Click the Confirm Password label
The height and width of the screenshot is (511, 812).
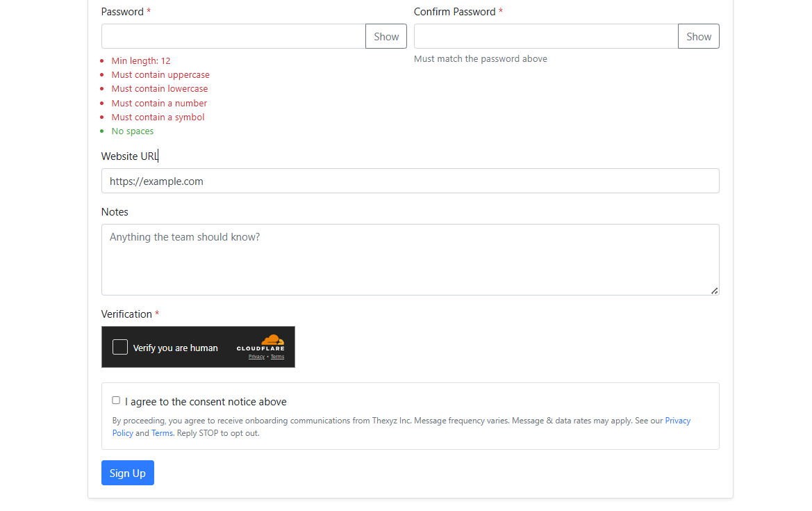point(454,12)
